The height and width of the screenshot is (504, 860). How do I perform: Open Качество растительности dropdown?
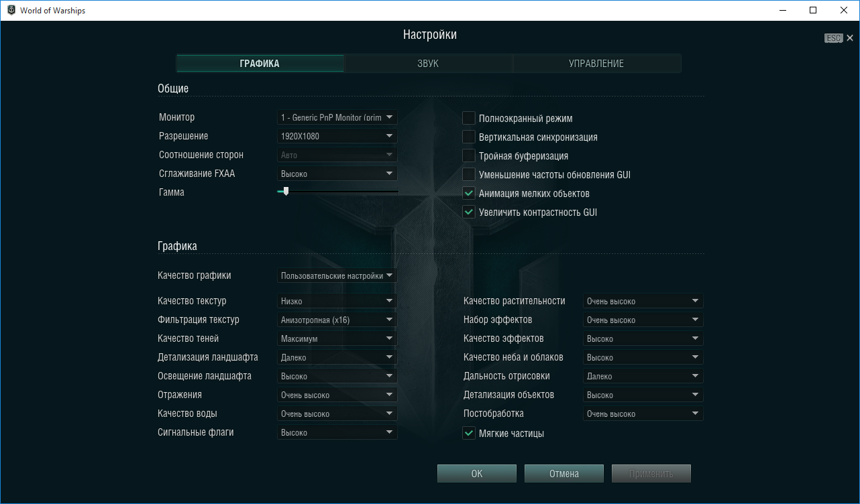pos(643,301)
